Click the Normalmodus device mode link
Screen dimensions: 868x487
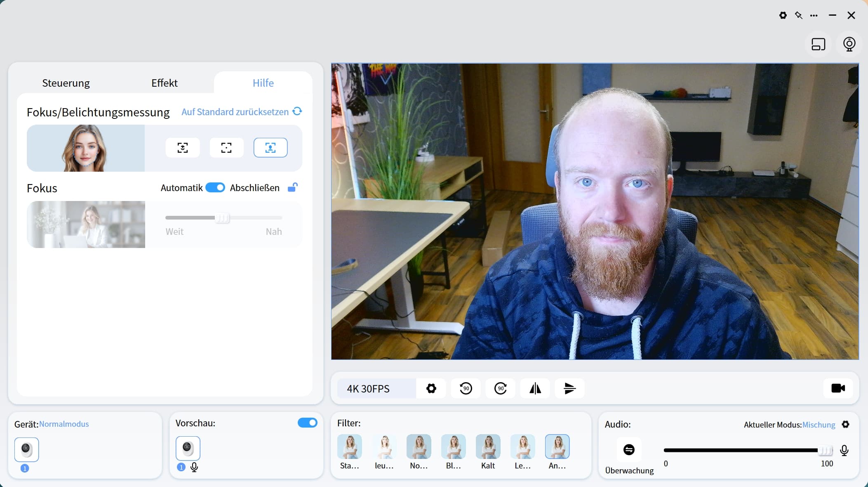click(x=64, y=424)
